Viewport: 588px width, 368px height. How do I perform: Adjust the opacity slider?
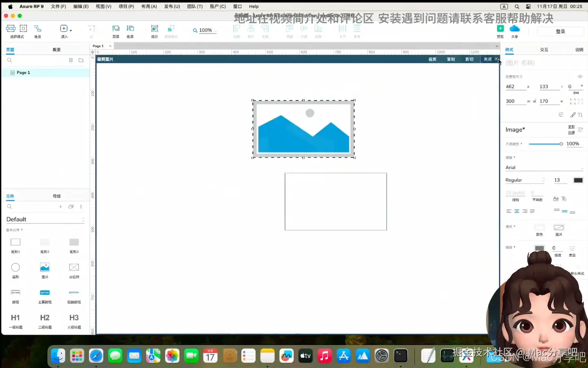click(x=546, y=144)
